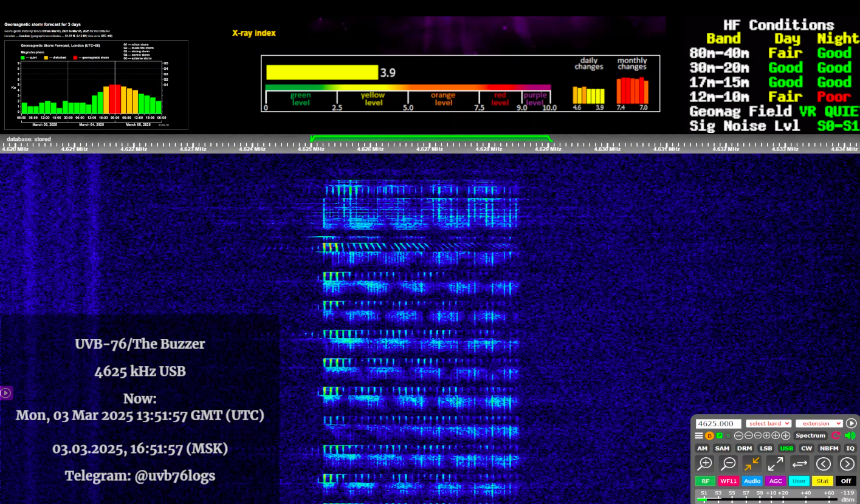
Task: Select AM demodulation mode
Action: coord(702,448)
